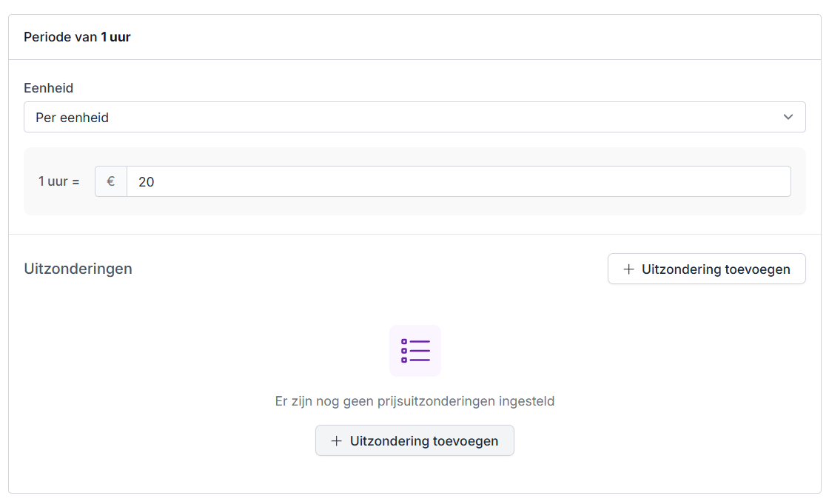This screenshot has width=829, height=504.
Task: Click the 'Er zijn nog geen prijsuitzonderingen ingesteld' message
Action: [x=414, y=401]
